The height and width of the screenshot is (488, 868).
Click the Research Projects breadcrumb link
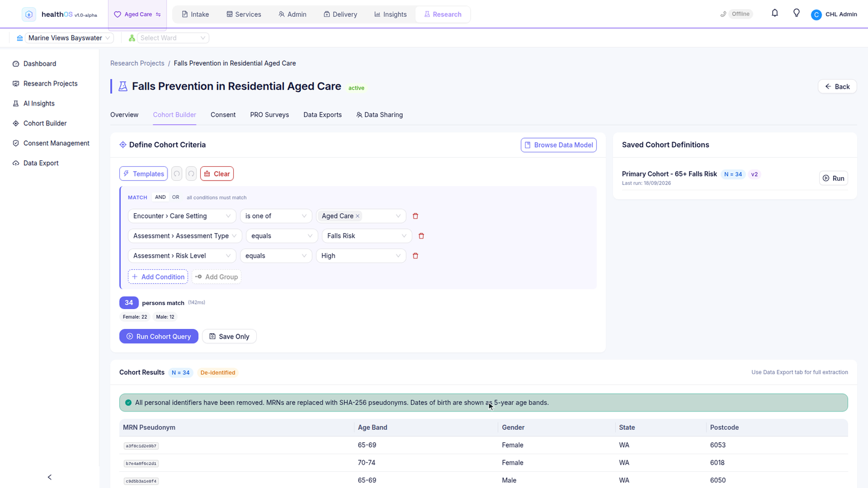click(x=137, y=63)
